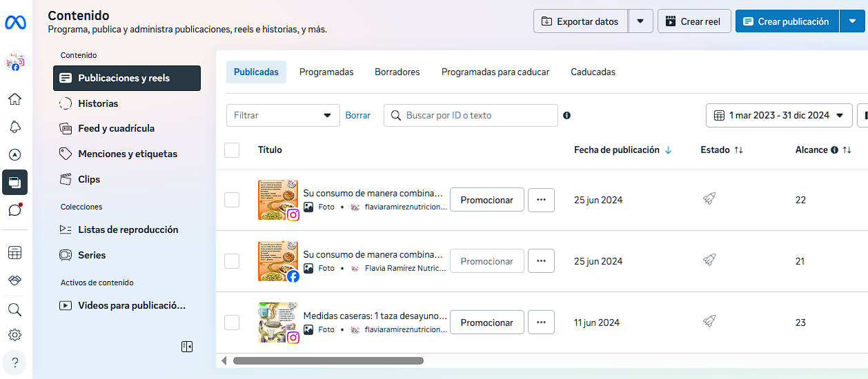Viewport: 868px width, 379px height.
Task: Switch to the Borradores tab
Action: 397,72
